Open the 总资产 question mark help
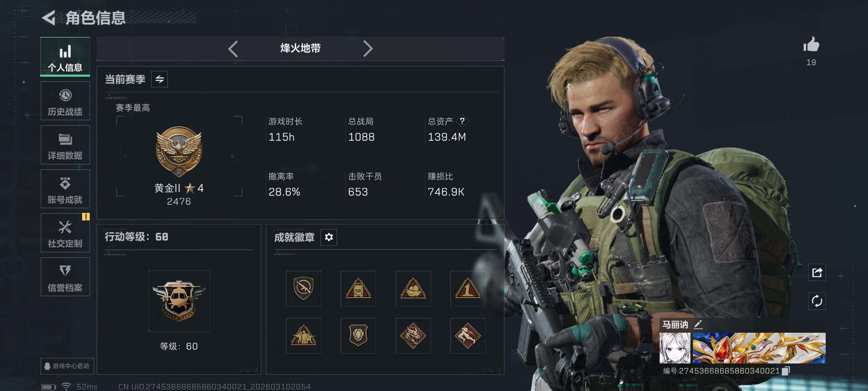 [462, 121]
